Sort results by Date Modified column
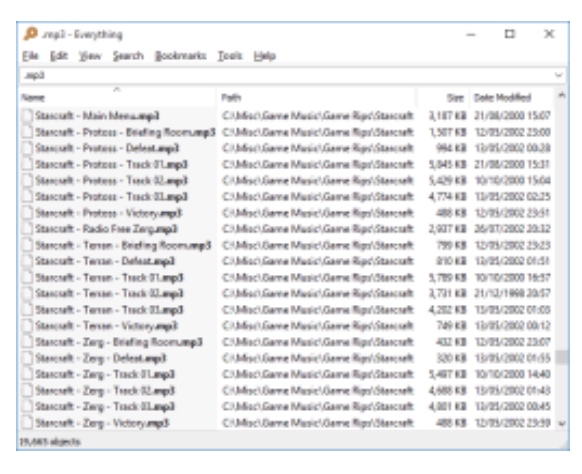 point(511,98)
